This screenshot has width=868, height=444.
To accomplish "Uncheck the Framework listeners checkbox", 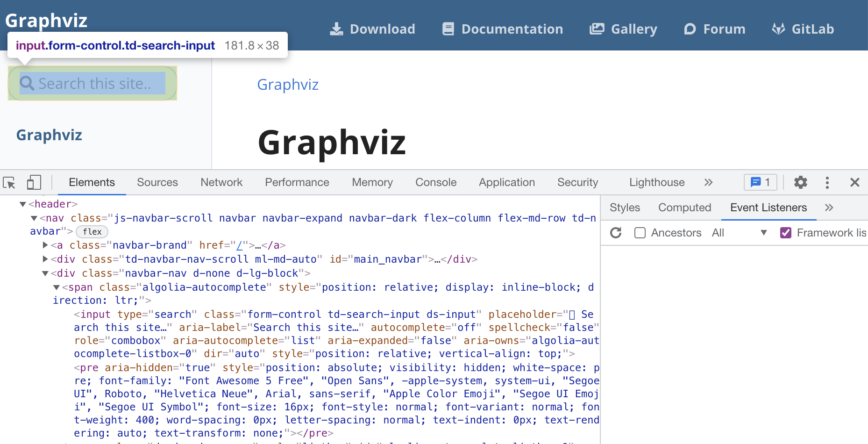I will pyautogui.click(x=786, y=233).
